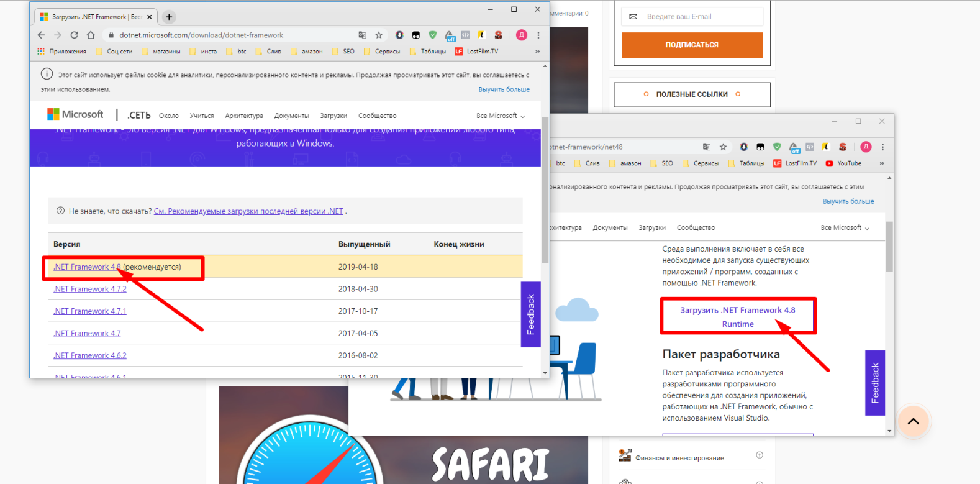
Task: Open the Приложения apps shortcut in left window
Action: tap(61, 52)
